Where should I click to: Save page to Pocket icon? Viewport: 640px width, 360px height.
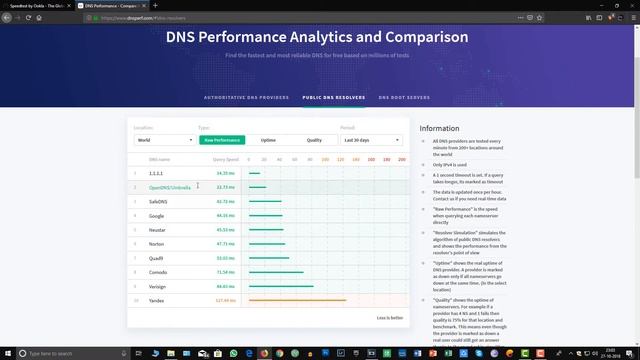[530, 18]
